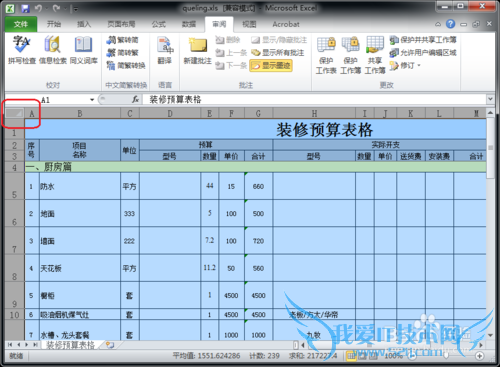
Task: Select row 5 header
Action: (x=15, y=186)
